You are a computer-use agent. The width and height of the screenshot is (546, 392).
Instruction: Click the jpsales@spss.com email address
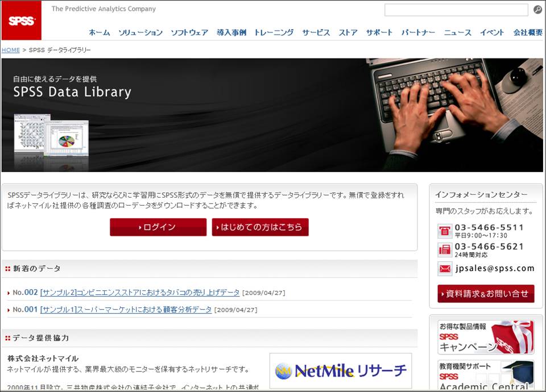point(494,268)
